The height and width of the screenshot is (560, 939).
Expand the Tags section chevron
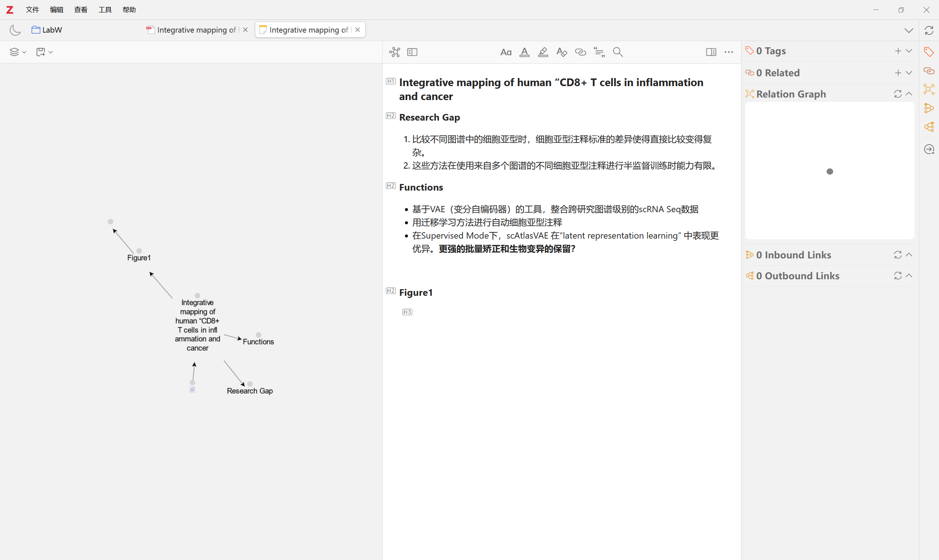click(909, 51)
